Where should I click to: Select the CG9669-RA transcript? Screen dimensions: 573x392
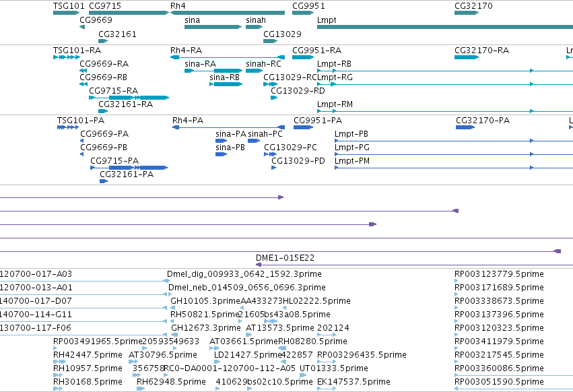[x=83, y=71]
